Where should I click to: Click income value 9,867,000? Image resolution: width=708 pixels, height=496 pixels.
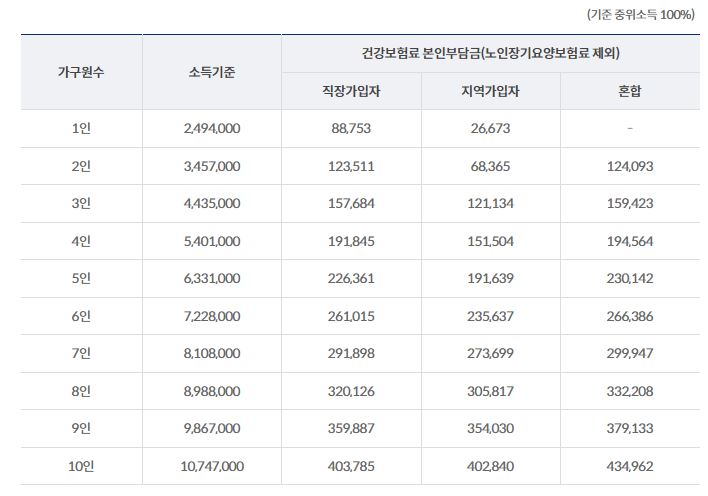[x=212, y=428]
